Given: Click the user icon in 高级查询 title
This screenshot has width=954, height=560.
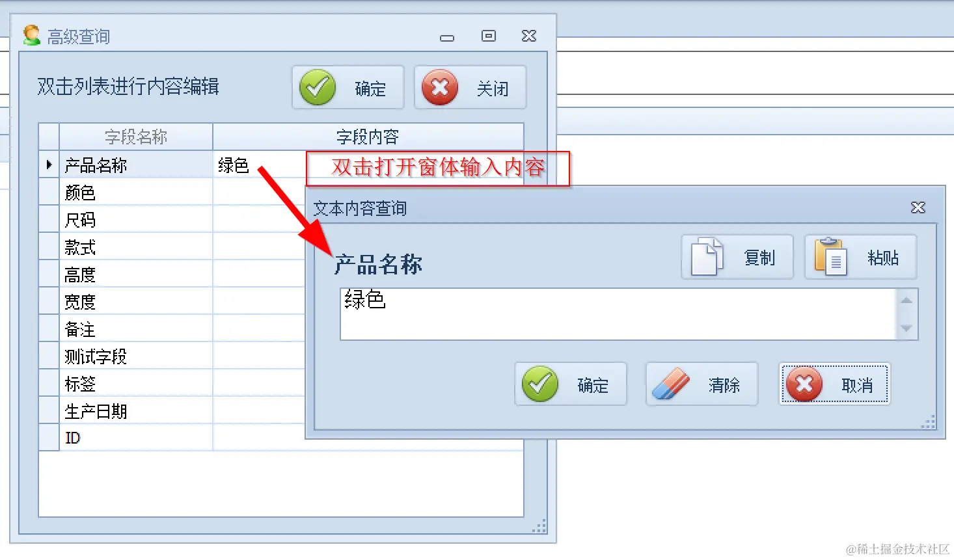Looking at the screenshot, I should (31, 35).
